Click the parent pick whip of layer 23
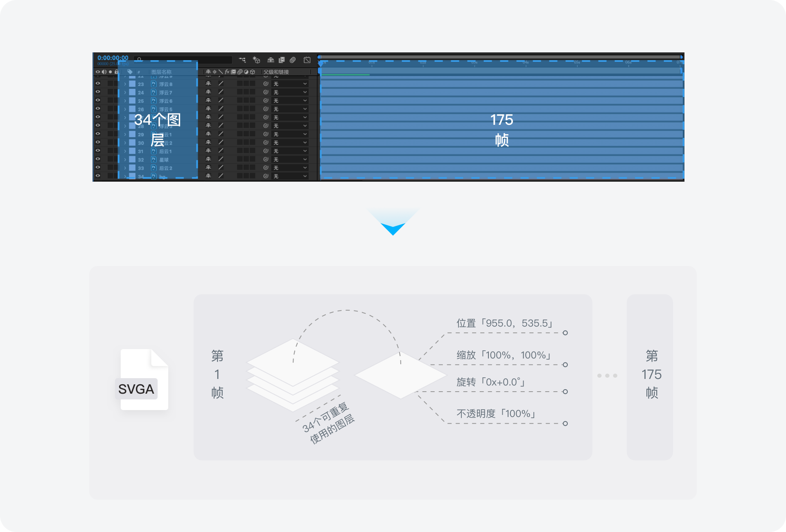786x532 pixels. [x=266, y=83]
